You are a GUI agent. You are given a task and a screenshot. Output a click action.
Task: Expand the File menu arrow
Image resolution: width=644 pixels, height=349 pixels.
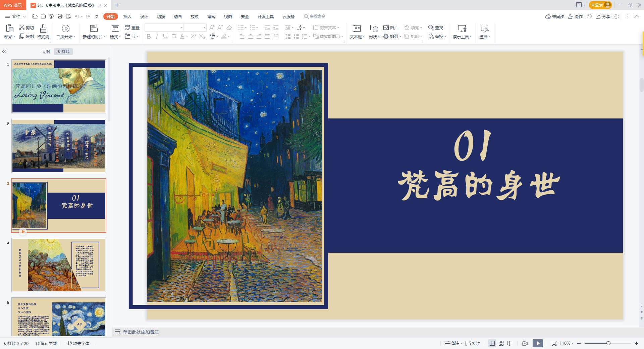click(x=24, y=16)
